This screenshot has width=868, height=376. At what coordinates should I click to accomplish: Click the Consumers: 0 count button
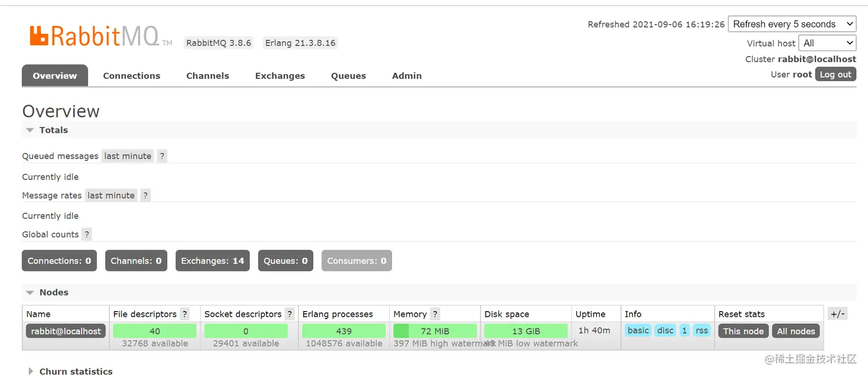click(356, 261)
